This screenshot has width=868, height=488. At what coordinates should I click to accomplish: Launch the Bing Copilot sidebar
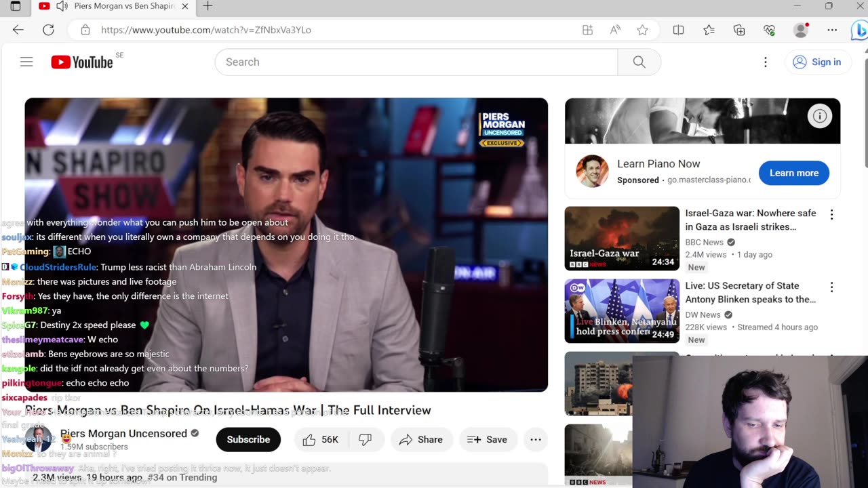point(859,30)
